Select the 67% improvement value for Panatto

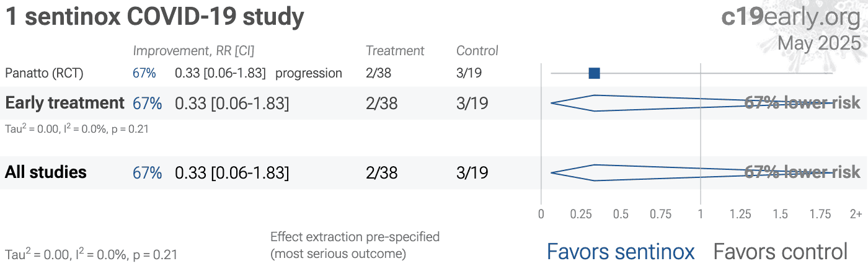click(144, 73)
